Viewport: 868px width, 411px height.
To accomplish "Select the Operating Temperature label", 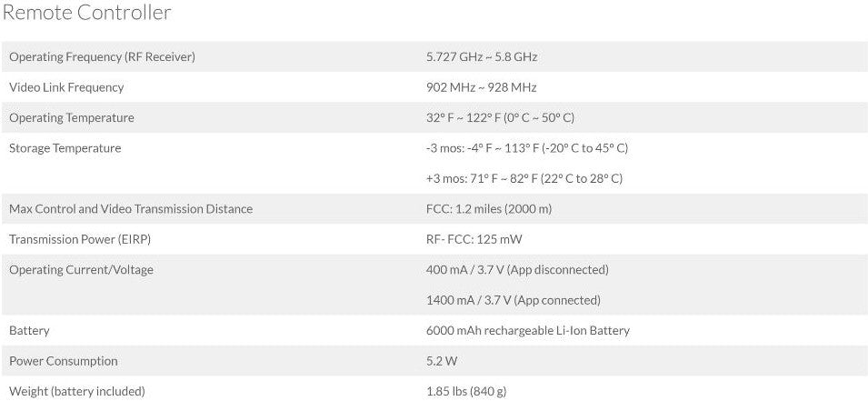I will [x=72, y=118].
